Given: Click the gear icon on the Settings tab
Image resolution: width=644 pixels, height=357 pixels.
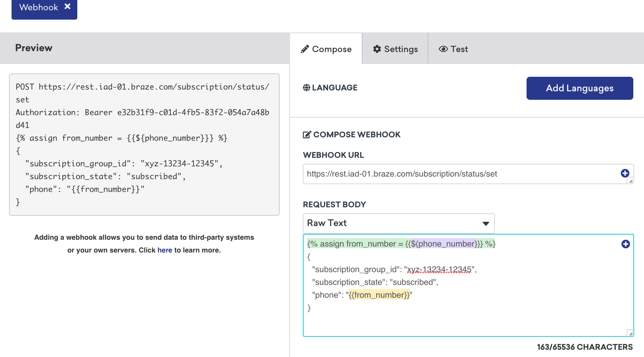Looking at the screenshot, I should 378,49.
